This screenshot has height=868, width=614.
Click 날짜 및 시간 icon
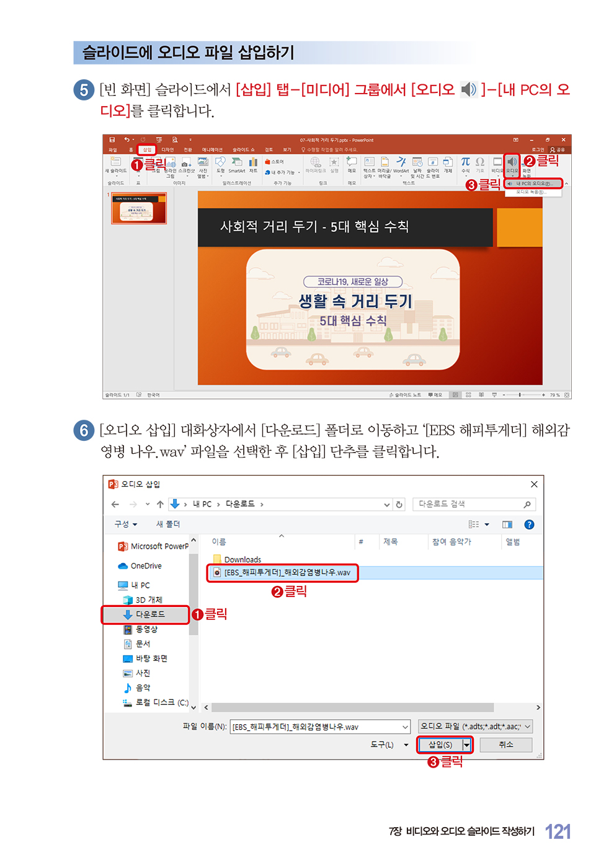coord(417,167)
